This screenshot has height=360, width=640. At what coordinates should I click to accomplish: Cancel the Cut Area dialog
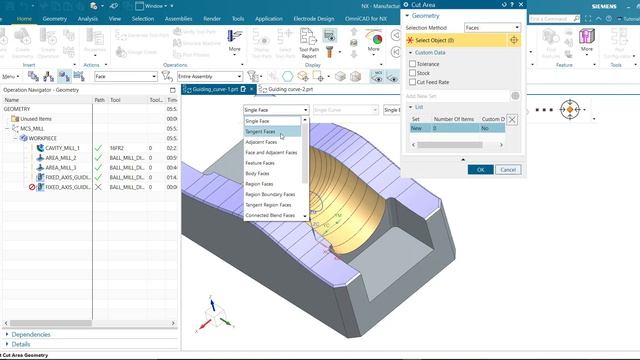click(x=508, y=169)
